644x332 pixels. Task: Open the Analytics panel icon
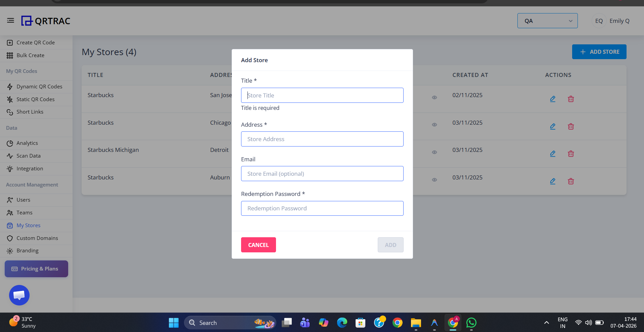[10, 143]
